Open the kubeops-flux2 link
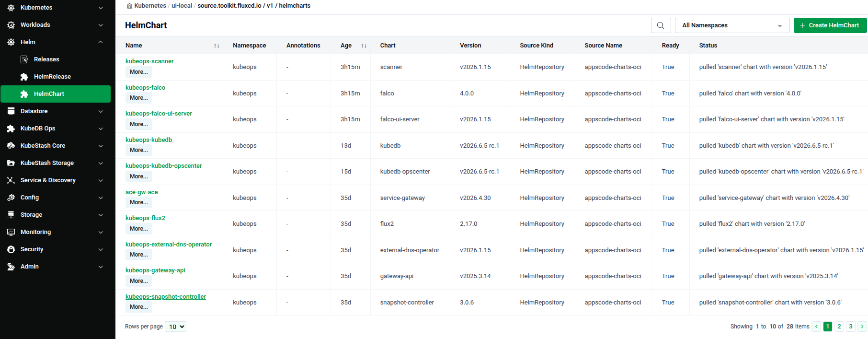The width and height of the screenshot is (868, 339). (x=145, y=218)
